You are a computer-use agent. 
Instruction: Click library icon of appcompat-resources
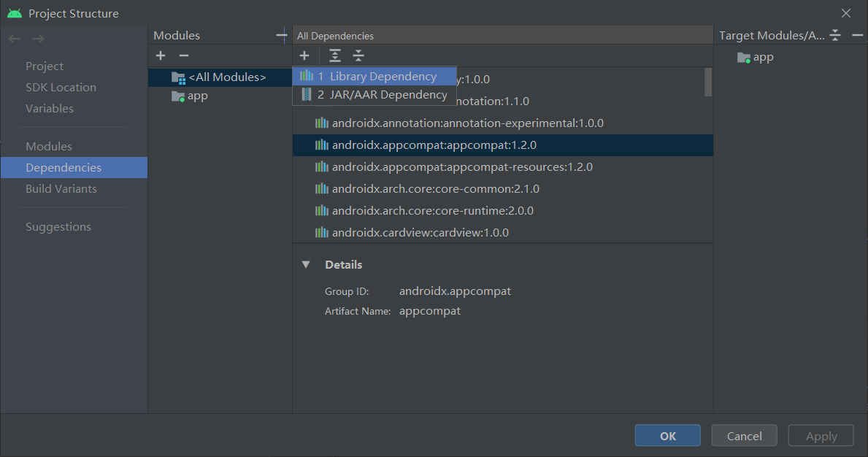pyautogui.click(x=322, y=166)
